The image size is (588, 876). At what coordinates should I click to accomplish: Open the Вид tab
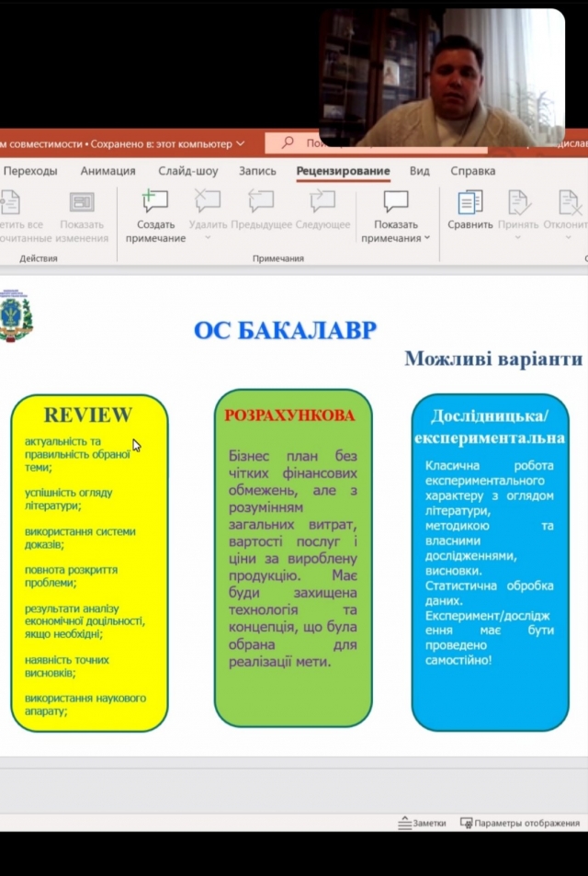pos(419,171)
